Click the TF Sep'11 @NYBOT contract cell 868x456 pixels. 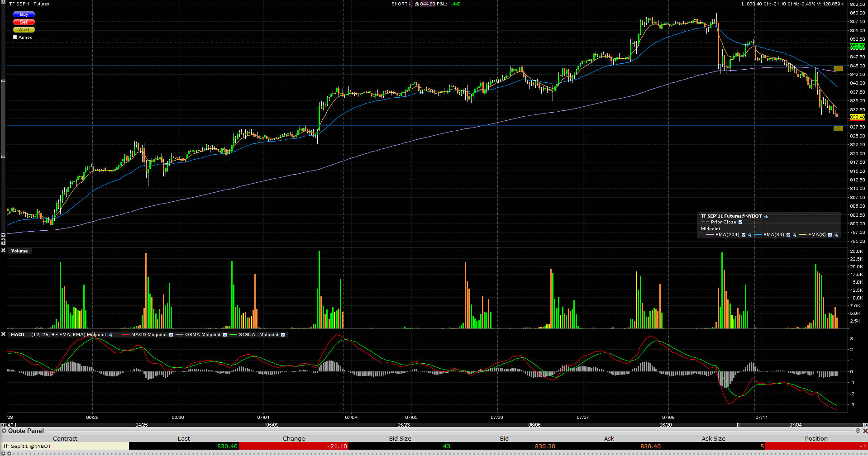click(65, 446)
